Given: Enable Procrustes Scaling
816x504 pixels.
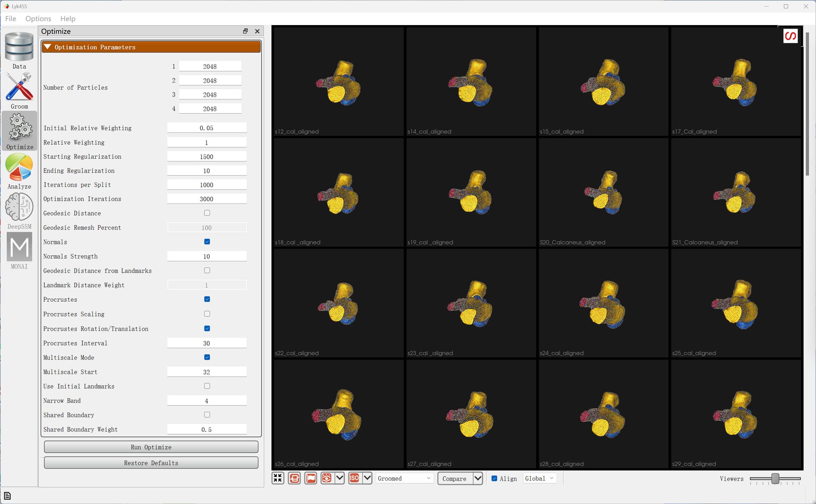Looking at the screenshot, I should (207, 314).
